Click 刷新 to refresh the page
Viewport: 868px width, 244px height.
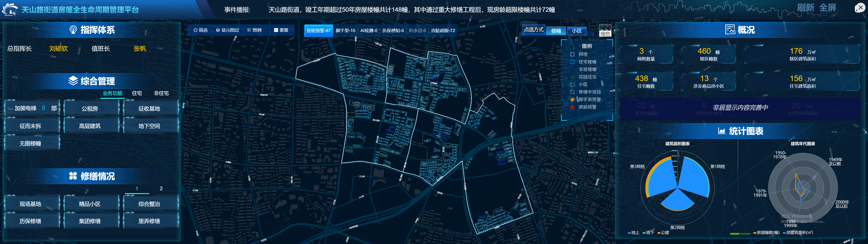pos(806,7)
